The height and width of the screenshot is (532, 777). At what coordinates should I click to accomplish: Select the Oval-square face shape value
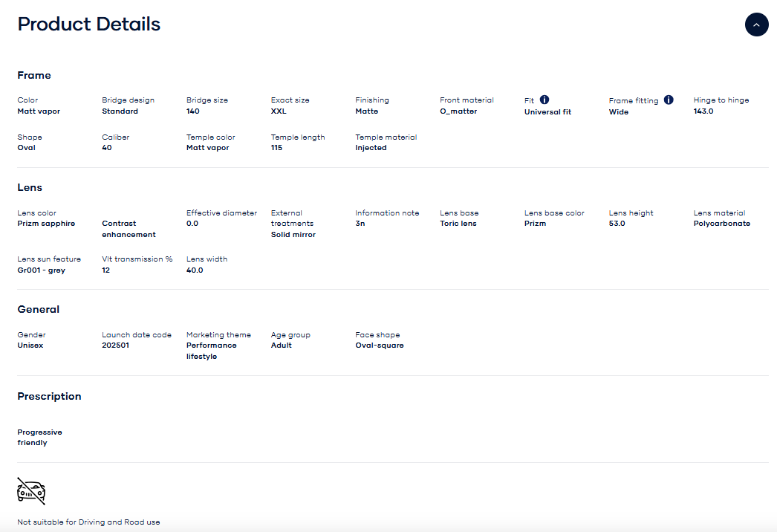coord(379,346)
